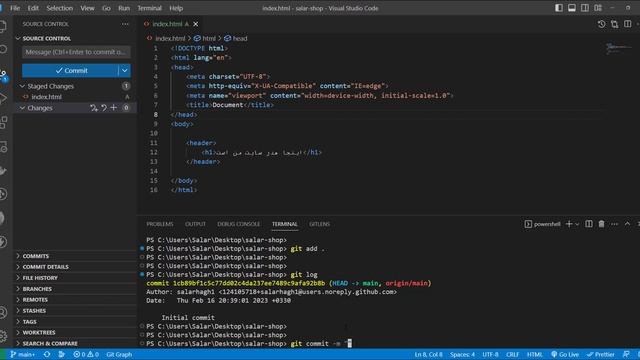
Task: Split the editor to the right
Action: click(x=628, y=24)
